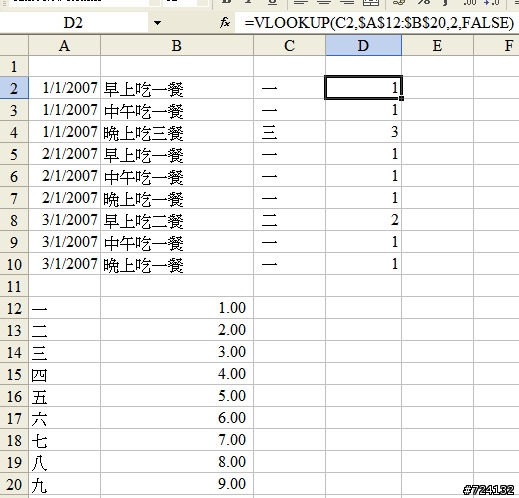Select row 4 header
519x498 pixels.
14,132
